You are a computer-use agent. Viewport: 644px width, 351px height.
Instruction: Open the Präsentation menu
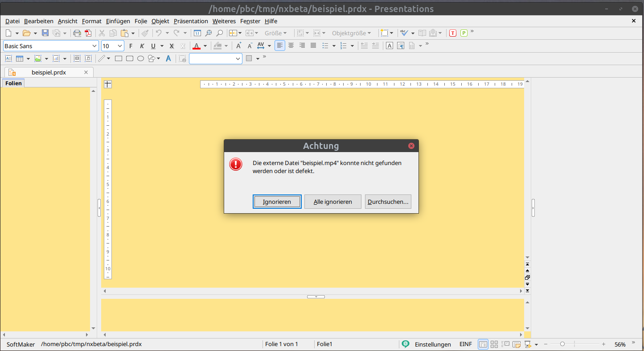tap(191, 21)
